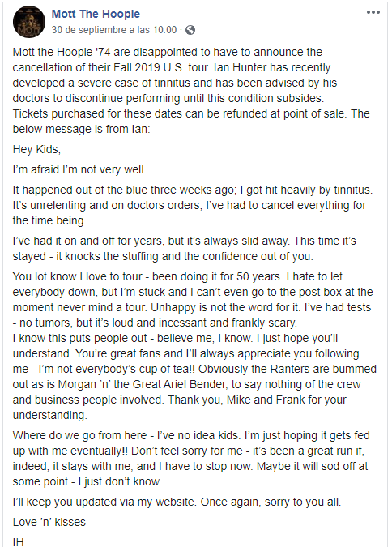Click the line "I'm afraid I'm not very well."
This screenshot has width=392, height=547.
pos(79,169)
